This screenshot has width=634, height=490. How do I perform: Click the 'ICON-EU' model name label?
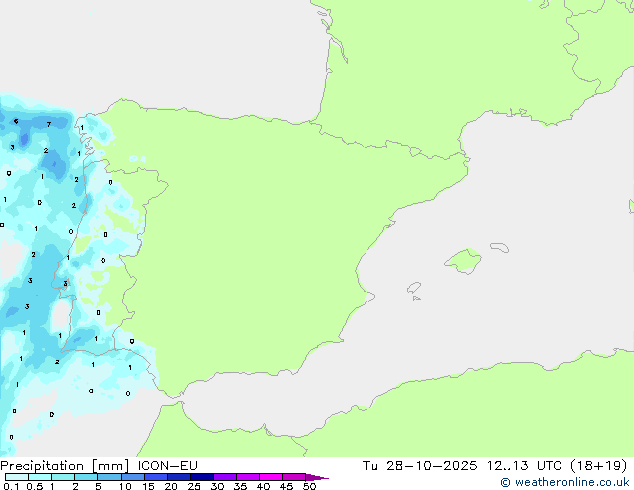(167, 466)
